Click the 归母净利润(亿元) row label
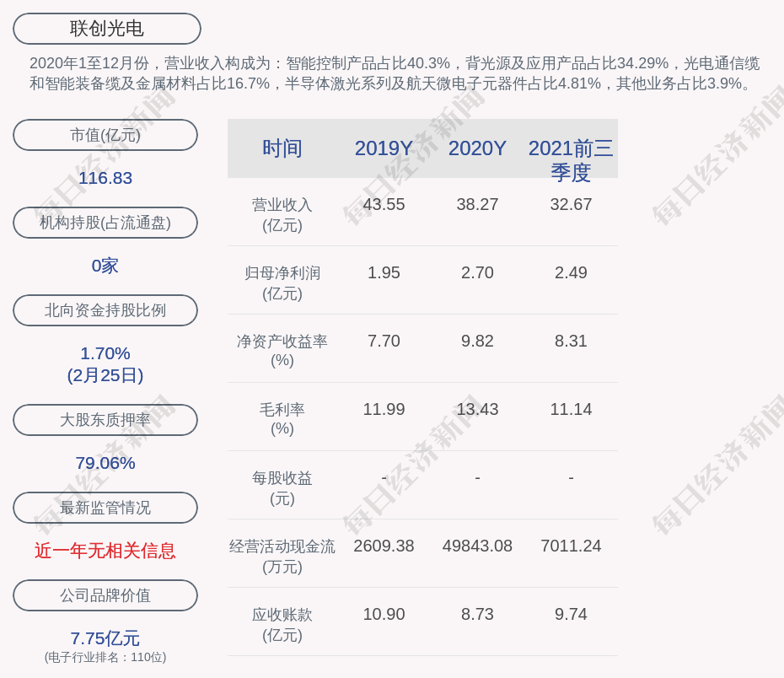784x678 pixels. click(282, 283)
